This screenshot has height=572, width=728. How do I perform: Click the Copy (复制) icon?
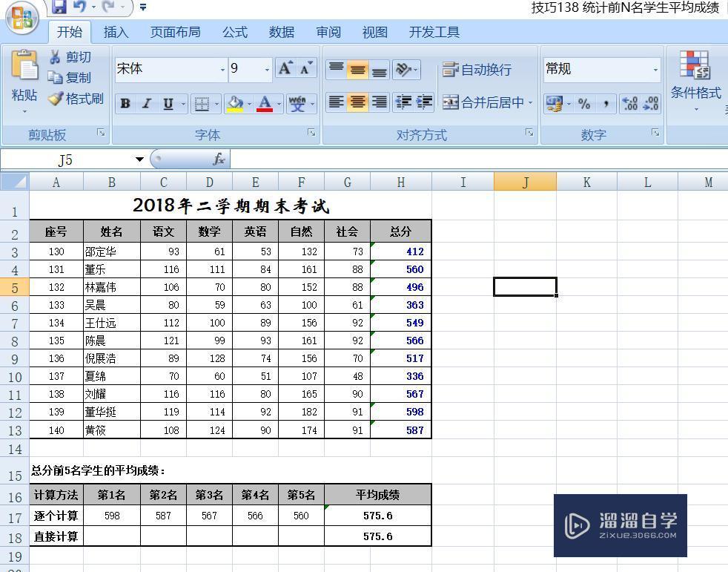coord(56,78)
